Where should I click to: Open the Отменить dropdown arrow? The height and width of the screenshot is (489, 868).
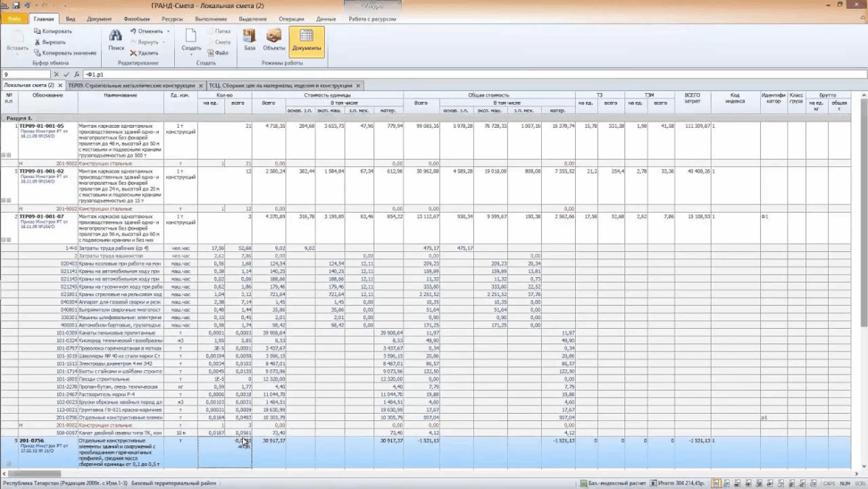(168, 32)
